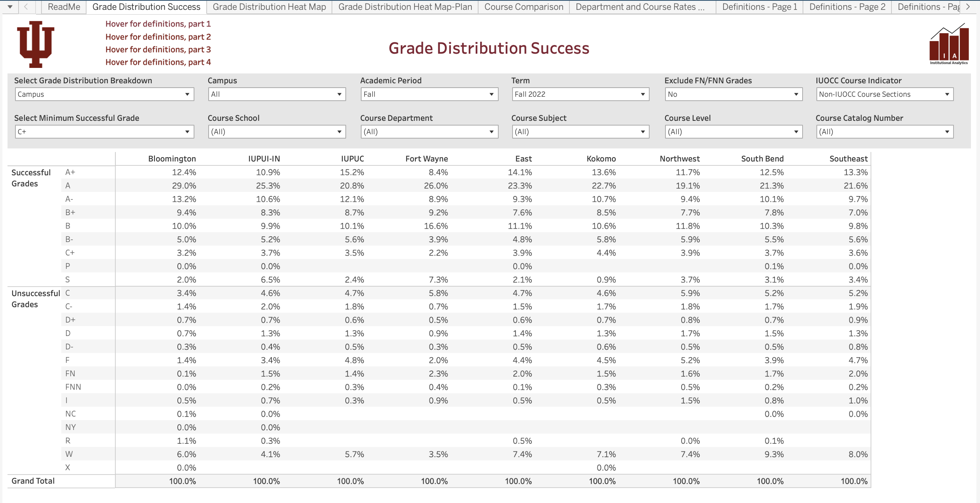
Task: Open the IUOCC Course Indicator dropdown
Action: 884,94
